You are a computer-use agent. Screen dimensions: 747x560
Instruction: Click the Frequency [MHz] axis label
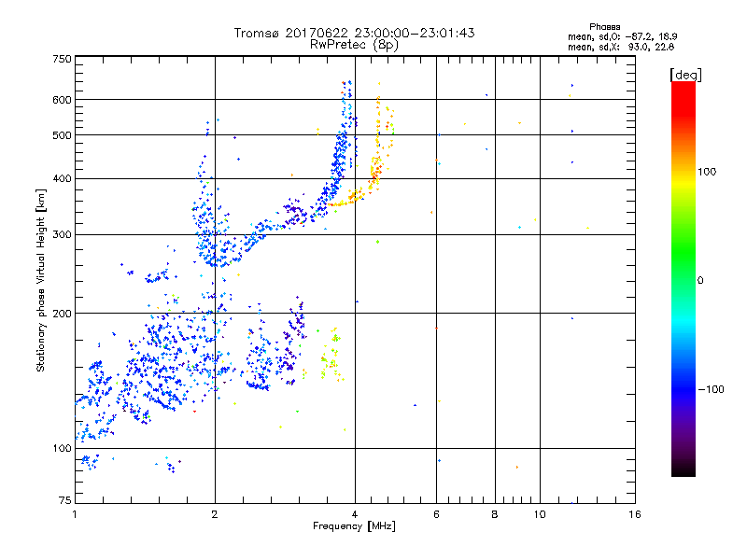[354, 527]
